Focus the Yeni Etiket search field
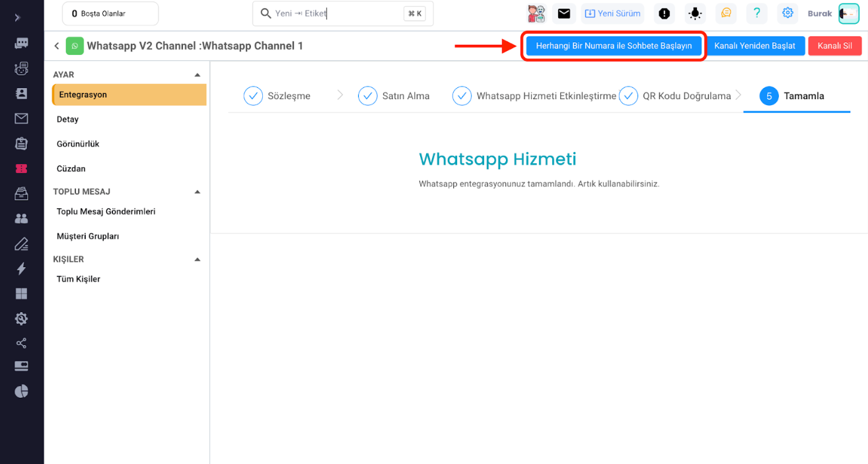Image resolution: width=868 pixels, height=464 pixels. 343,13
